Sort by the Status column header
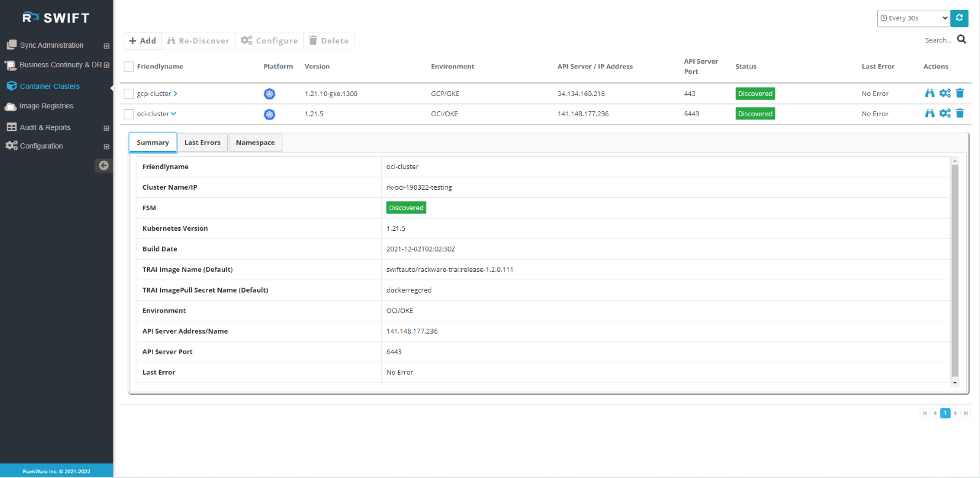 click(x=746, y=67)
